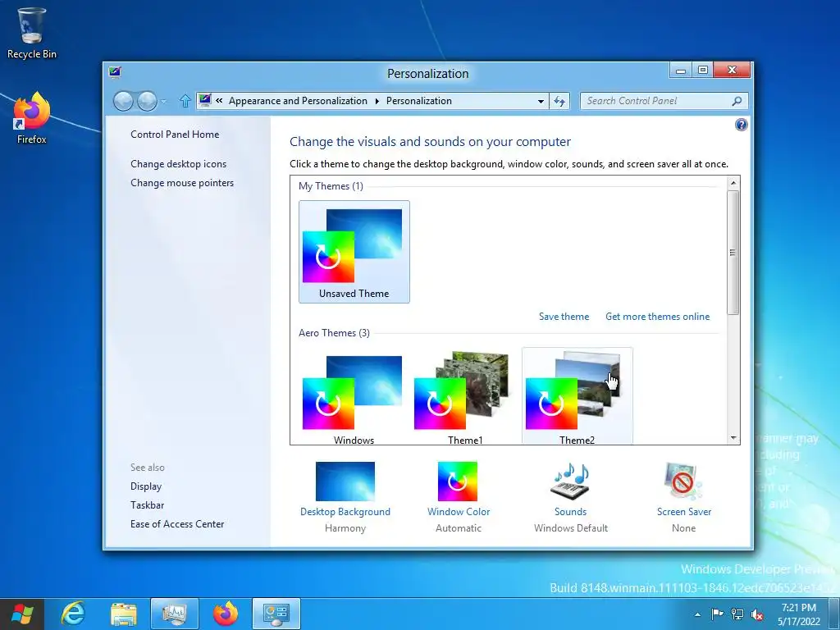Open the Desktop Background icon
This screenshot has height=630, width=840.
pyautogui.click(x=345, y=481)
